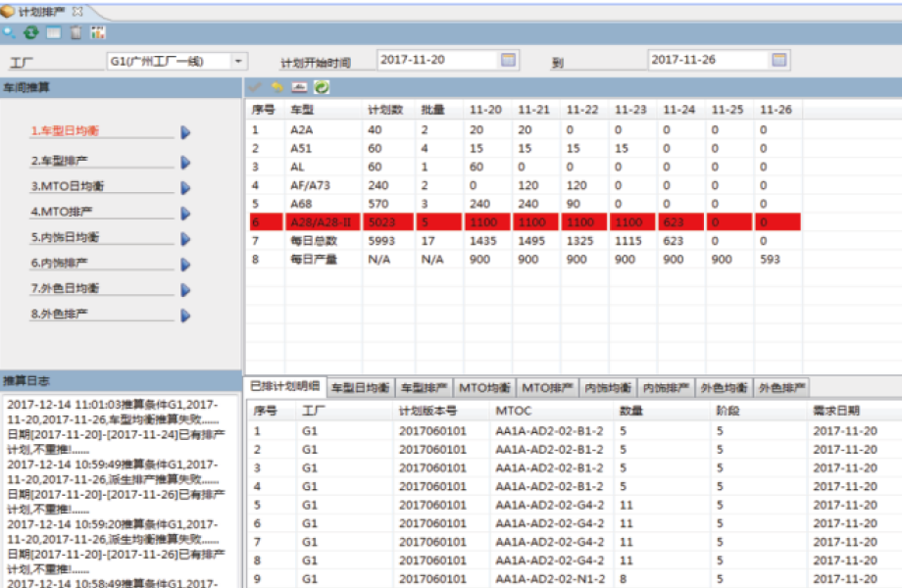The width and height of the screenshot is (902, 588).
Task: Click the plan start date input field
Action: pos(436,60)
